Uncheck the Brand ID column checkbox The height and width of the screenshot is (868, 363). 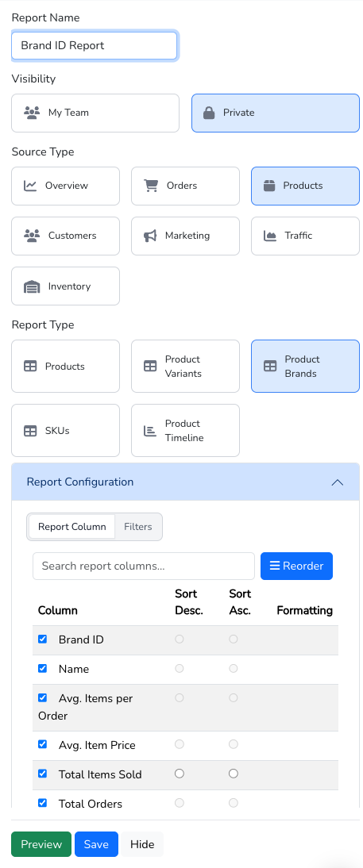(42, 639)
